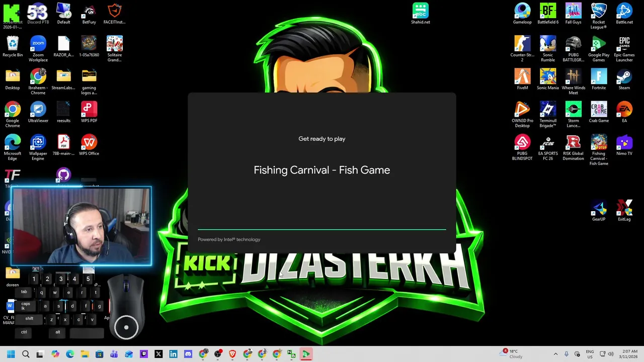Open the GearUP desktop shortcut
The image size is (644, 362).
point(598,211)
